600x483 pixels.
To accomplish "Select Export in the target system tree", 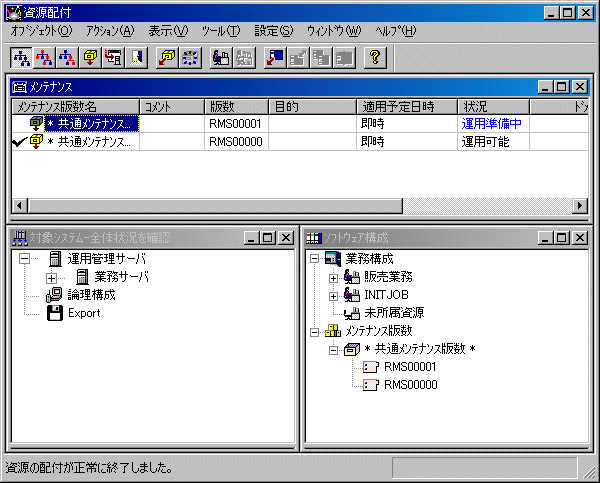I will click(x=84, y=313).
